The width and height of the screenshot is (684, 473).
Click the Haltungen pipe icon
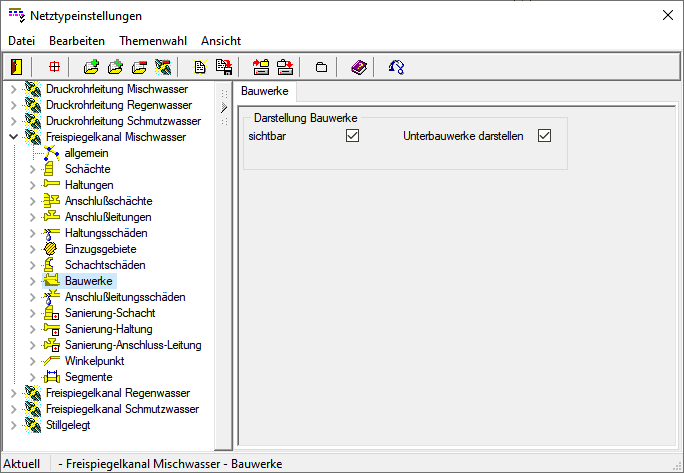[x=52, y=185]
